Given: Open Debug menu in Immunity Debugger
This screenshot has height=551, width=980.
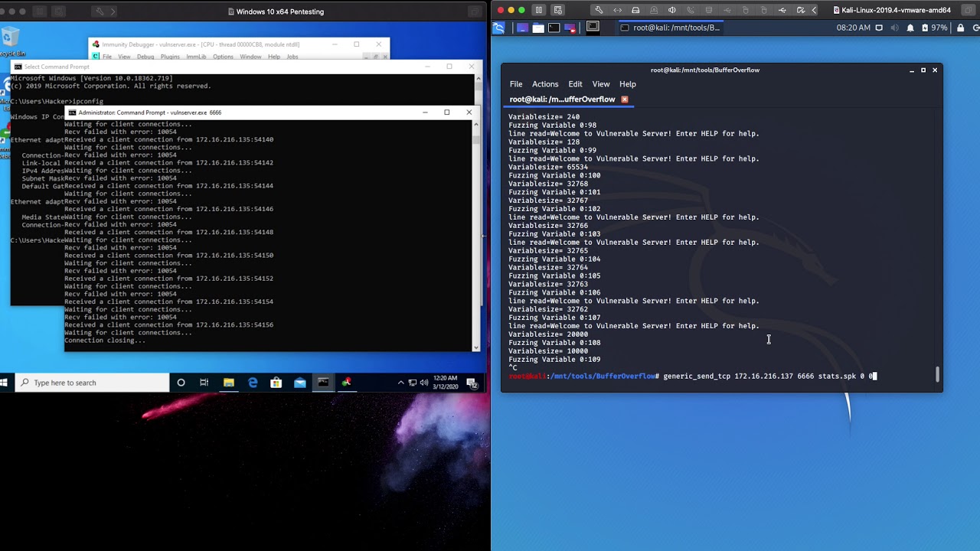Looking at the screenshot, I should coord(145,57).
